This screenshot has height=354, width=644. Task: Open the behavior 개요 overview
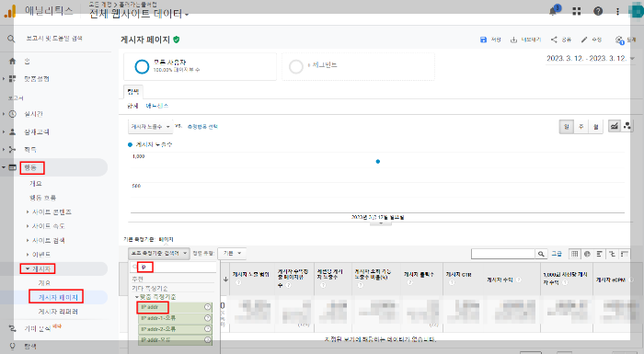(x=35, y=184)
